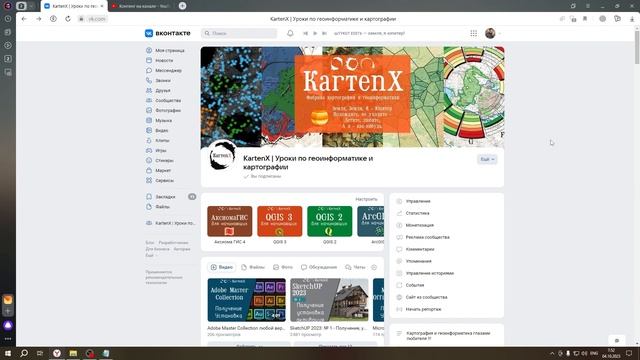Open Статистика in the community admin panel
The width and height of the screenshot is (640, 360).
coord(413,213)
